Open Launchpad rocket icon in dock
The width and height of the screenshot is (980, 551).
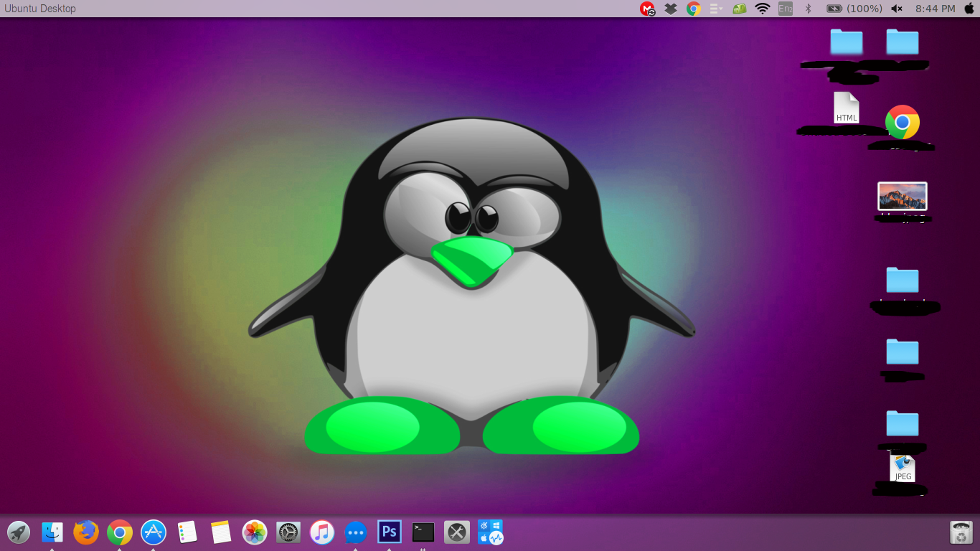tap(19, 532)
